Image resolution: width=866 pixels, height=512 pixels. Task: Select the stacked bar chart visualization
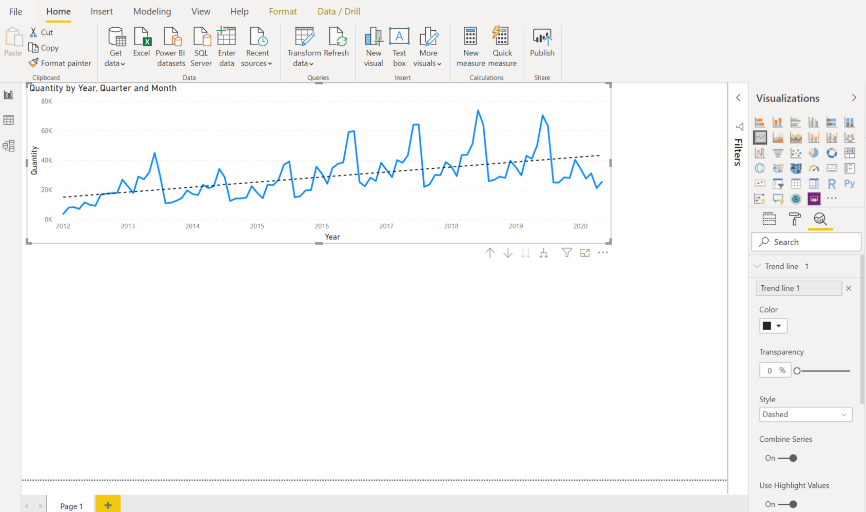point(760,122)
